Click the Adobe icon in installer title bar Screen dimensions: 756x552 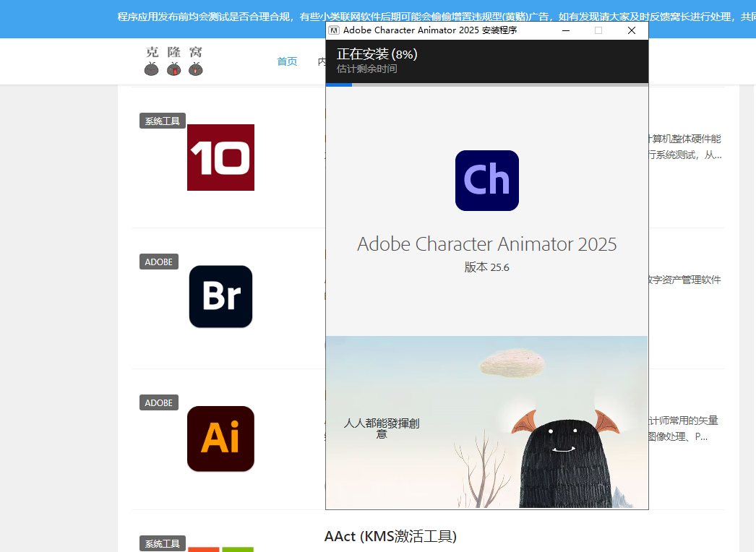pyautogui.click(x=335, y=30)
